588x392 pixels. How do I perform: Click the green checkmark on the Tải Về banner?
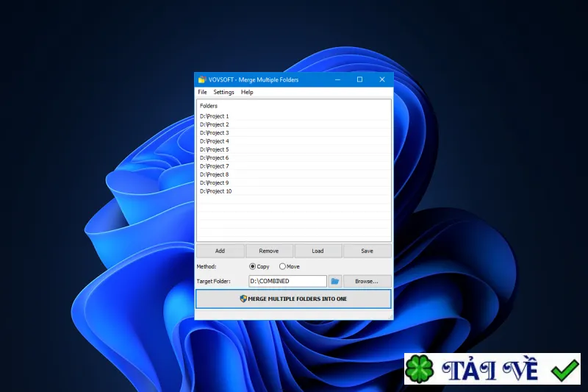point(564,370)
